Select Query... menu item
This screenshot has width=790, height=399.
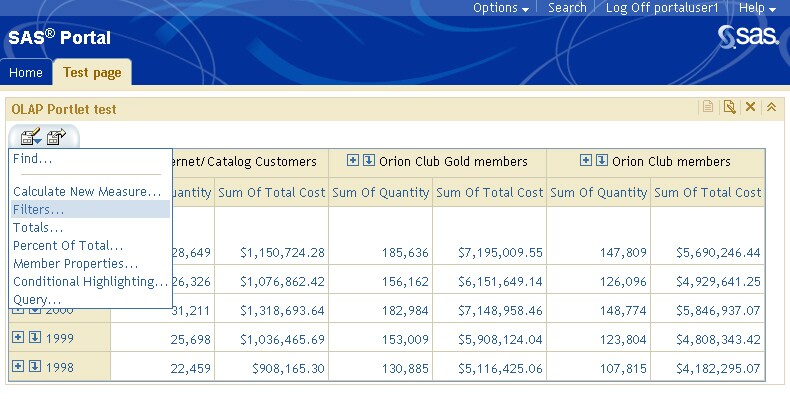click(x=37, y=300)
